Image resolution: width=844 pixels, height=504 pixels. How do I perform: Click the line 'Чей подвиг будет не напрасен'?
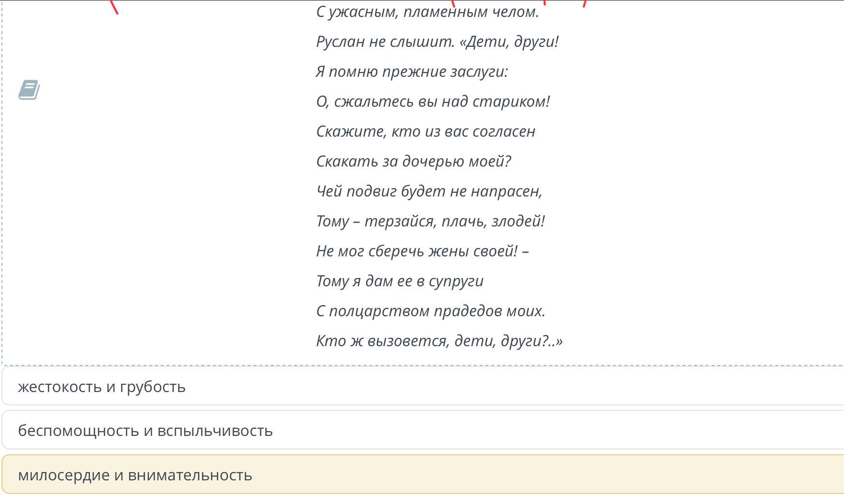429,192
